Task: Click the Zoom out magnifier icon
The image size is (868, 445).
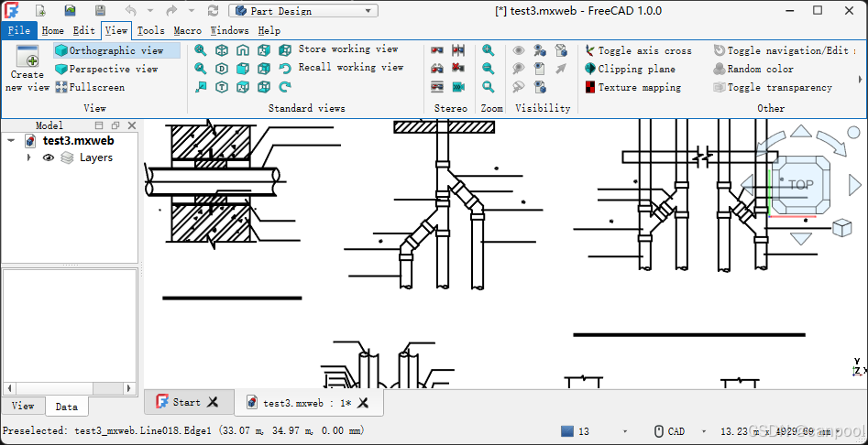Action: click(489, 69)
